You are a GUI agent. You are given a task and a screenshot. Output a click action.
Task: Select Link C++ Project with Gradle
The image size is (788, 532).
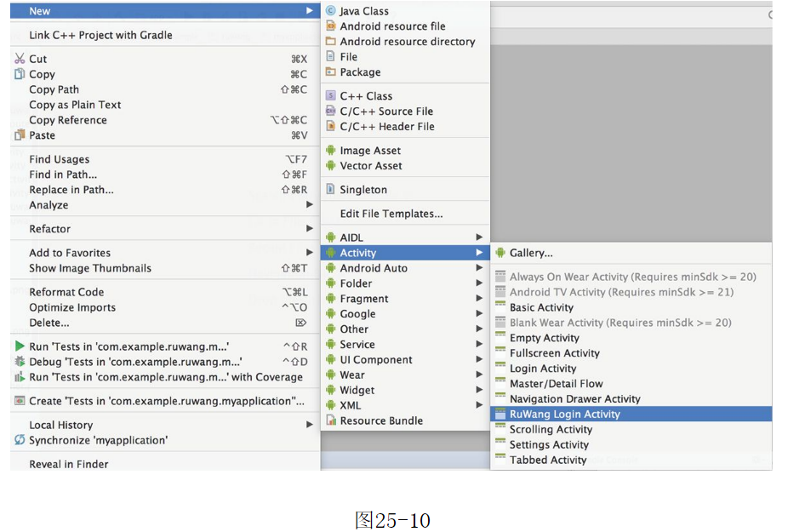(x=100, y=35)
